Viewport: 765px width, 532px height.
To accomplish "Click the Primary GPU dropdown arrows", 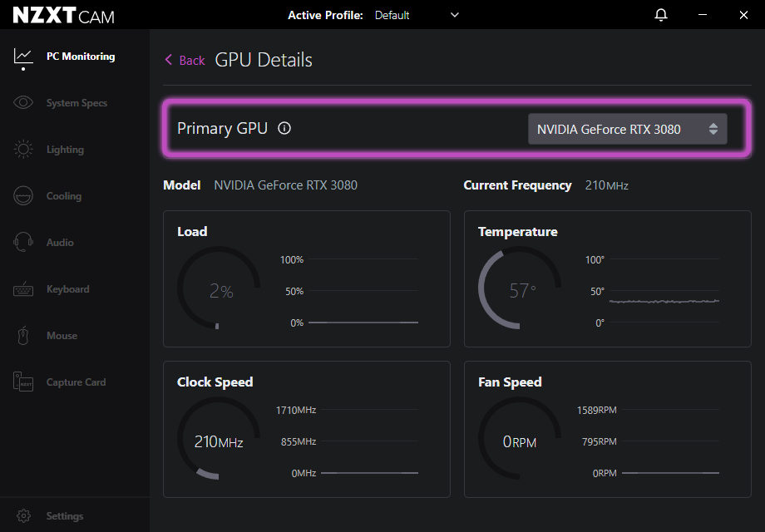I will 713,129.
